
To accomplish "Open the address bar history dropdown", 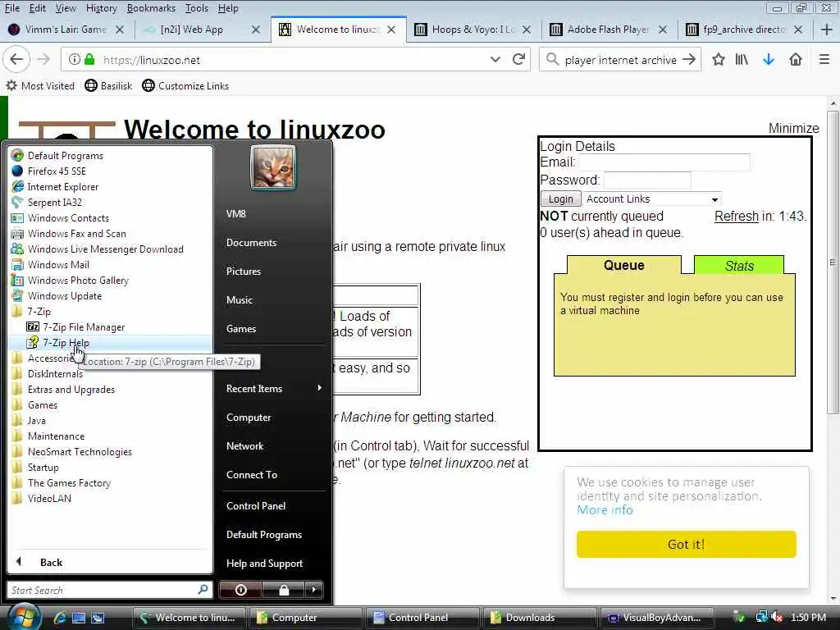I will click(495, 59).
